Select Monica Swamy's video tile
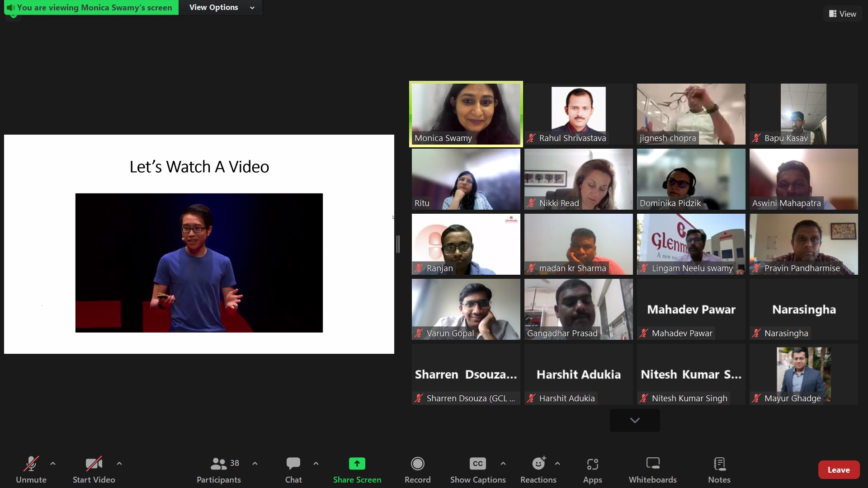This screenshot has width=868, height=488. (x=466, y=114)
